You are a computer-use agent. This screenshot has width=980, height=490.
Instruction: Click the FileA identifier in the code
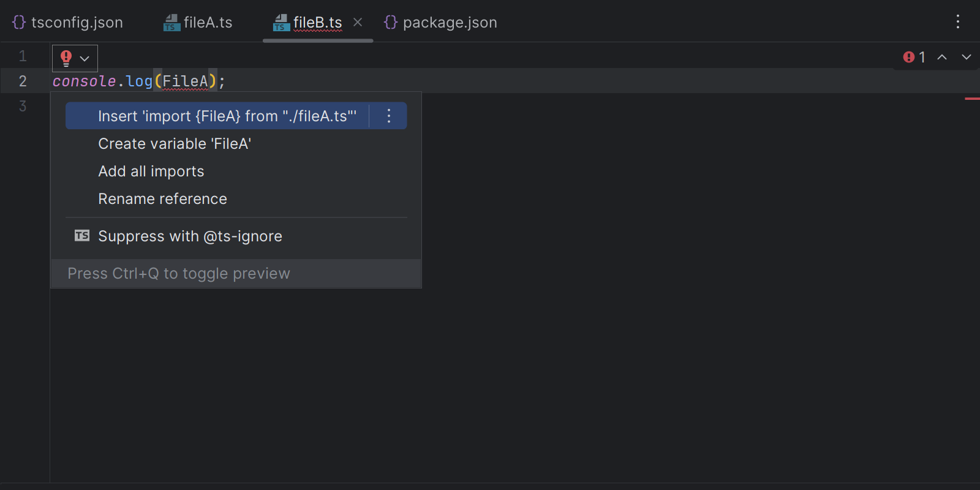pyautogui.click(x=185, y=81)
